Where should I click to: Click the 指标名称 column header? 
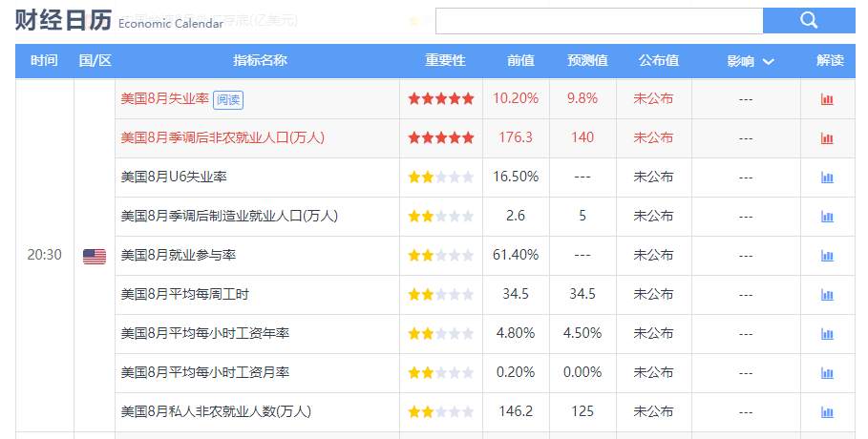coord(260,60)
